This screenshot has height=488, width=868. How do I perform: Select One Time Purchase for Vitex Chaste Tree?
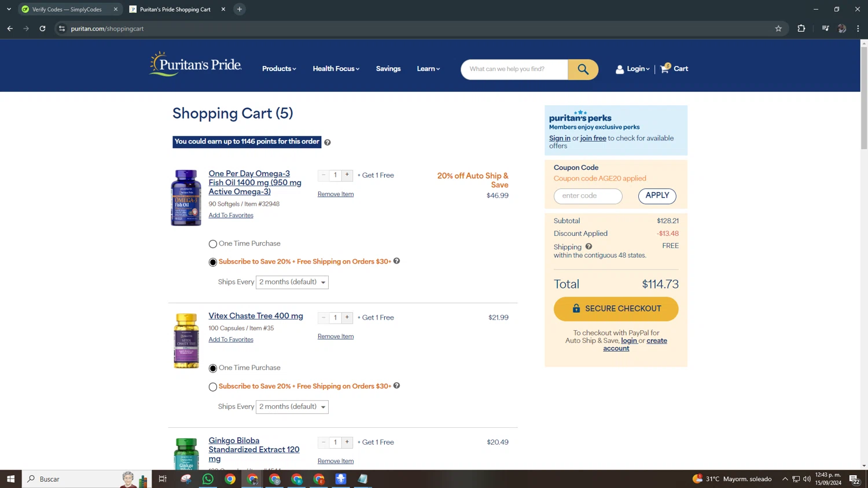click(213, 368)
